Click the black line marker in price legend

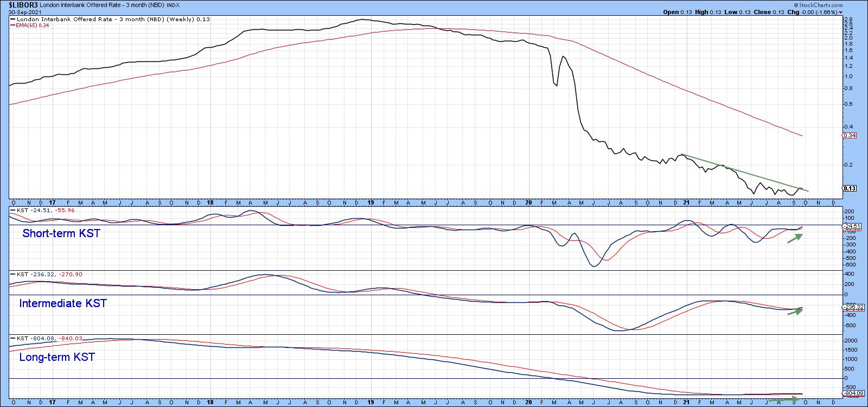pyautogui.click(x=12, y=20)
